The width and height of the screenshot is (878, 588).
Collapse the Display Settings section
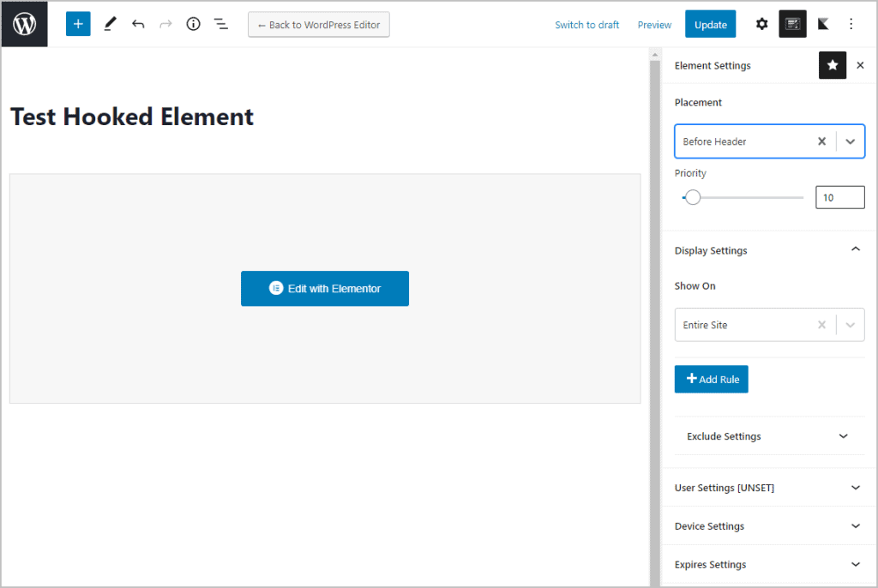click(855, 249)
